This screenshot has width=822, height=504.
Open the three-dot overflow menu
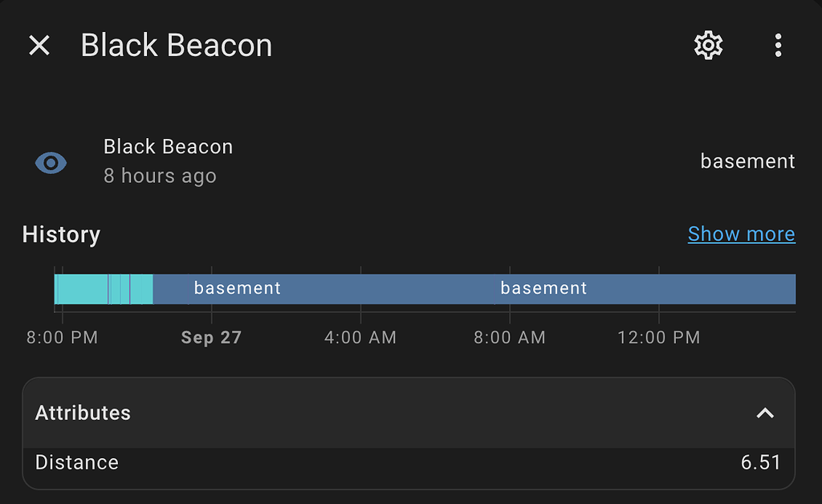(778, 46)
